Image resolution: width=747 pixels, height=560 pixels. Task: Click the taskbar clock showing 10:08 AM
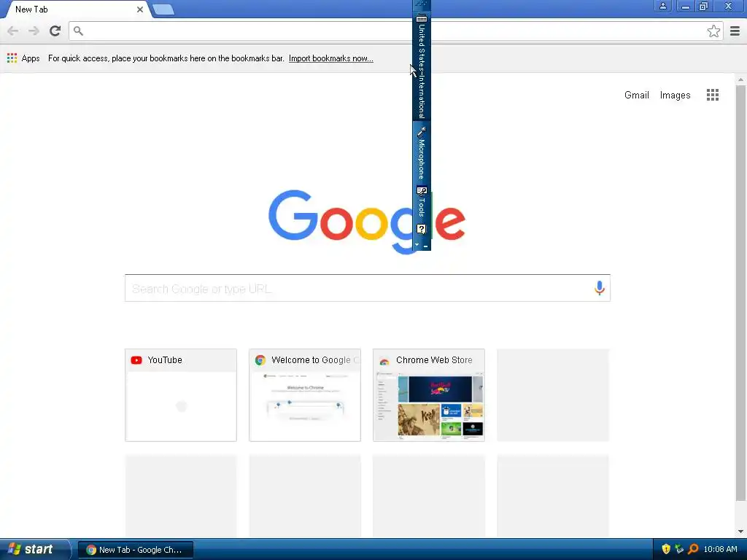[x=720, y=549]
